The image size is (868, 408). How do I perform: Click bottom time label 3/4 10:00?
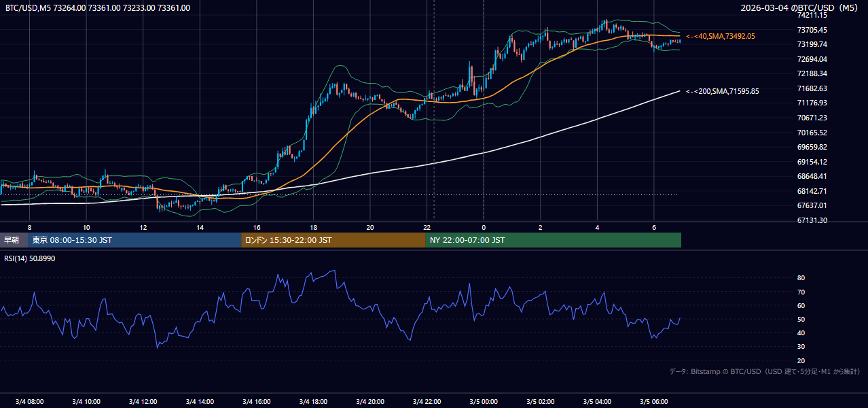pyautogui.click(x=86, y=402)
